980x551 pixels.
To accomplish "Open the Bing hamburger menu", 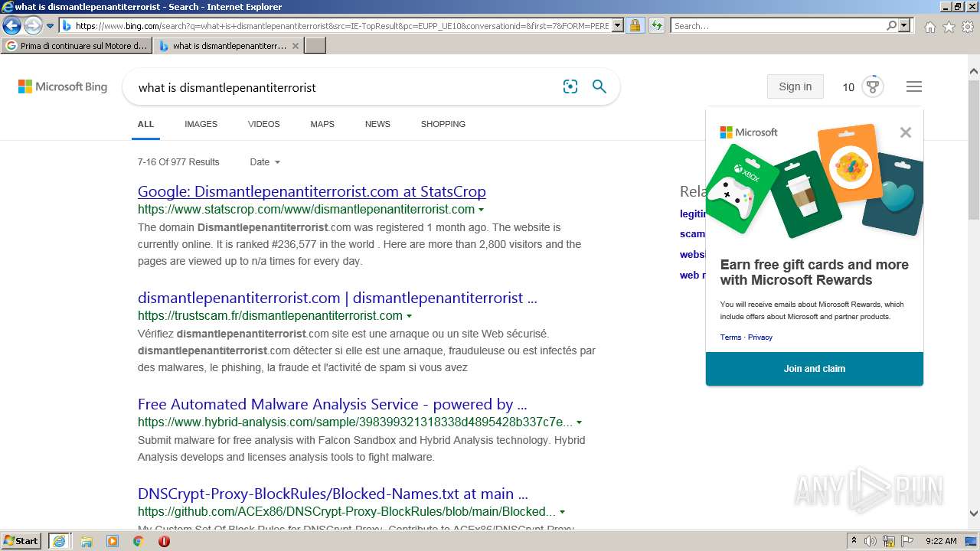I will [x=914, y=86].
